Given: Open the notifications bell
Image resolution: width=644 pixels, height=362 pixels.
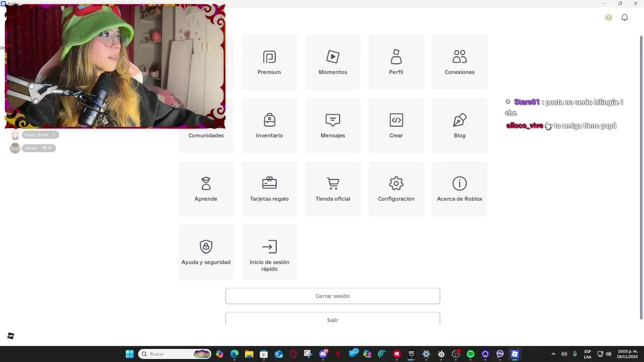Looking at the screenshot, I should [x=624, y=18].
